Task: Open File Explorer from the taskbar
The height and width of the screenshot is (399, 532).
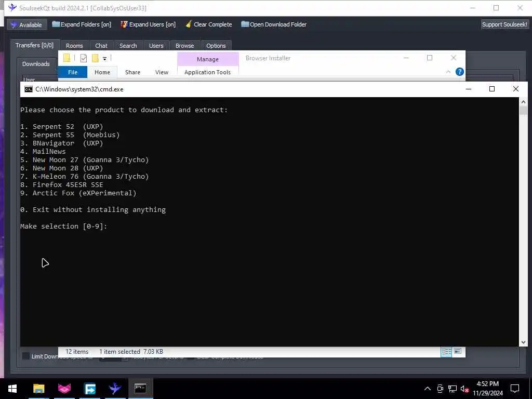Action: tap(38, 389)
